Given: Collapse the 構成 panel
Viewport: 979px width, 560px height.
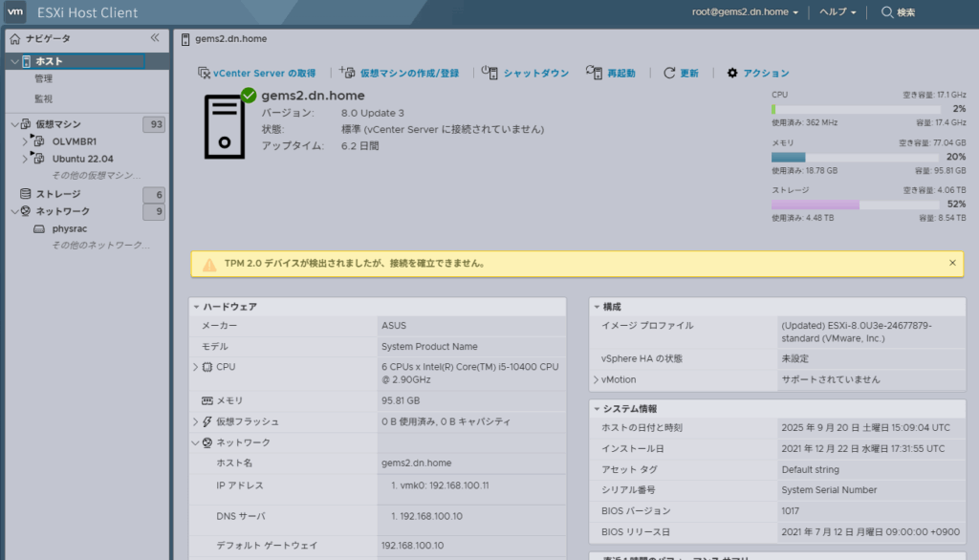Looking at the screenshot, I should (597, 307).
